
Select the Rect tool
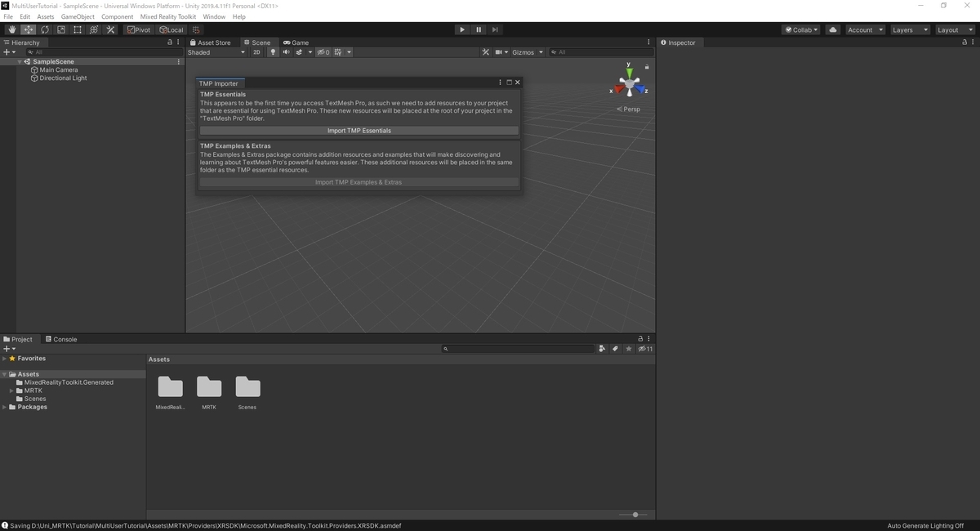pyautogui.click(x=78, y=30)
